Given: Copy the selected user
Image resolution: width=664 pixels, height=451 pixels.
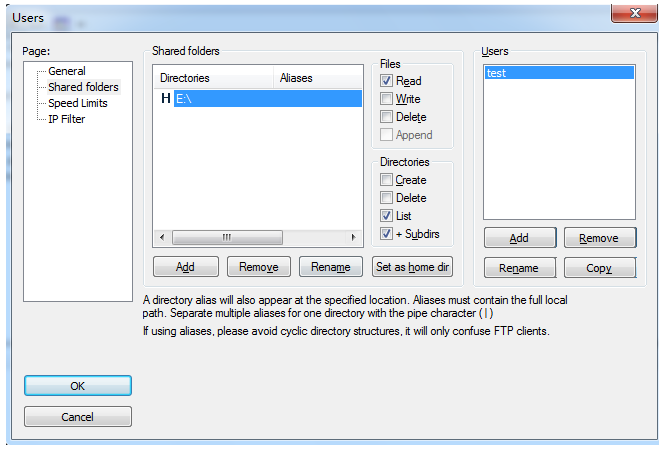Looking at the screenshot, I should 600,268.
